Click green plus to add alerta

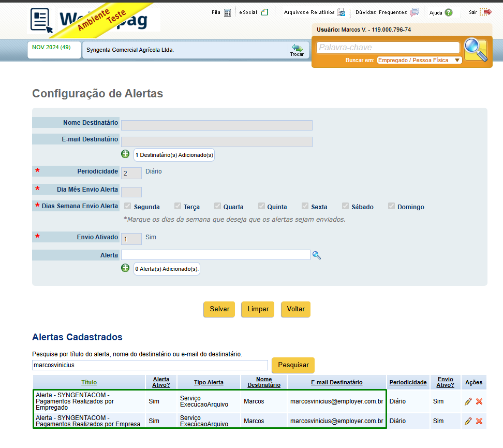click(125, 268)
